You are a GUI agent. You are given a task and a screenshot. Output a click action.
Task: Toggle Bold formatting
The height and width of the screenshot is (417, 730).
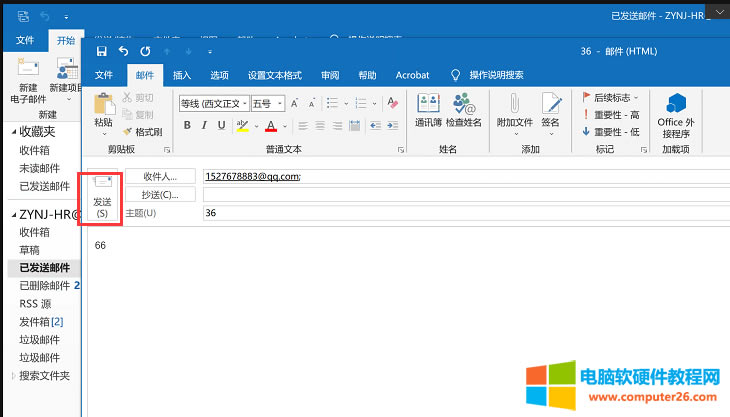187,125
